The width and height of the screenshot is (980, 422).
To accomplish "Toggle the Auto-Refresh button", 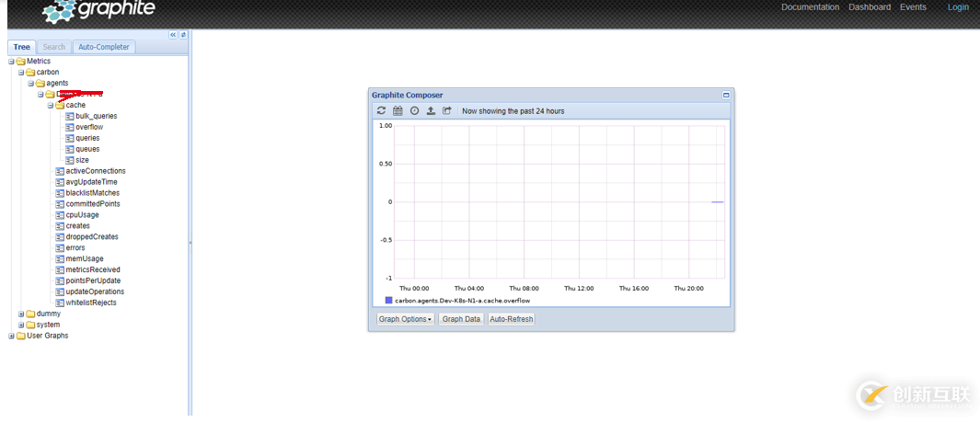I will click(512, 319).
